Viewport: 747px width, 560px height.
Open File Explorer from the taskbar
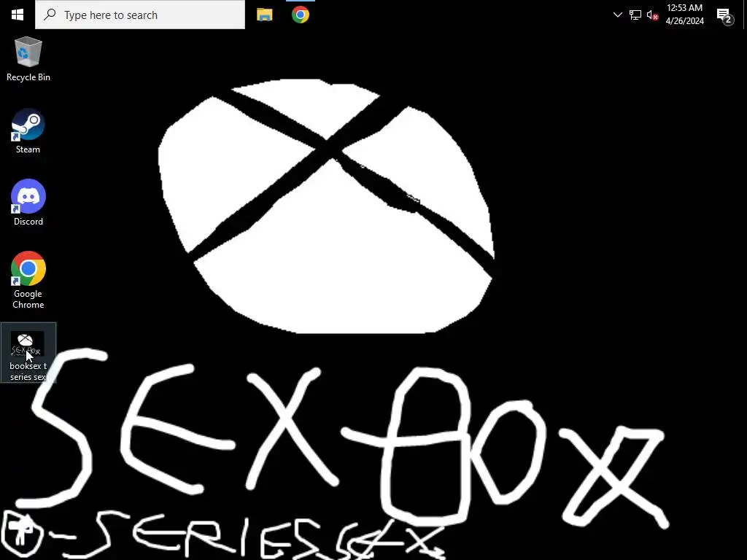(x=264, y=15)
